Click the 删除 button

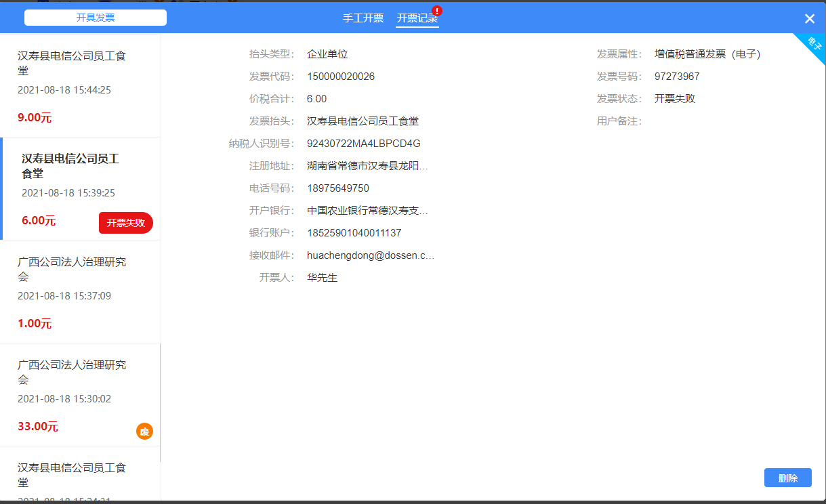click(x=788, y=478)
